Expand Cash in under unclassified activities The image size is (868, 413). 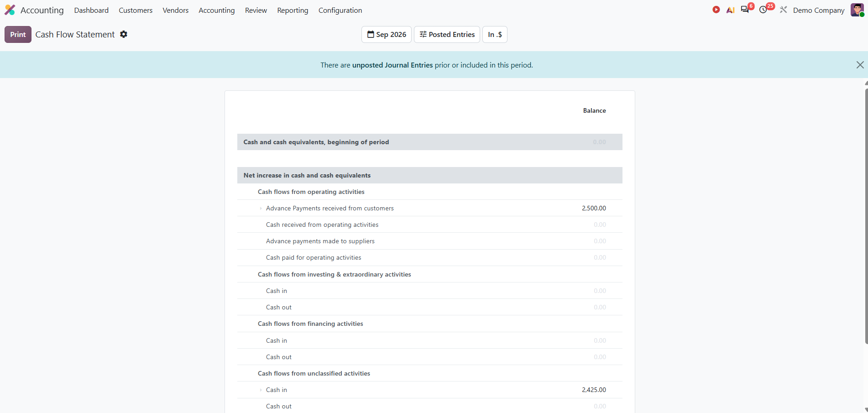(x=261, y=390)
